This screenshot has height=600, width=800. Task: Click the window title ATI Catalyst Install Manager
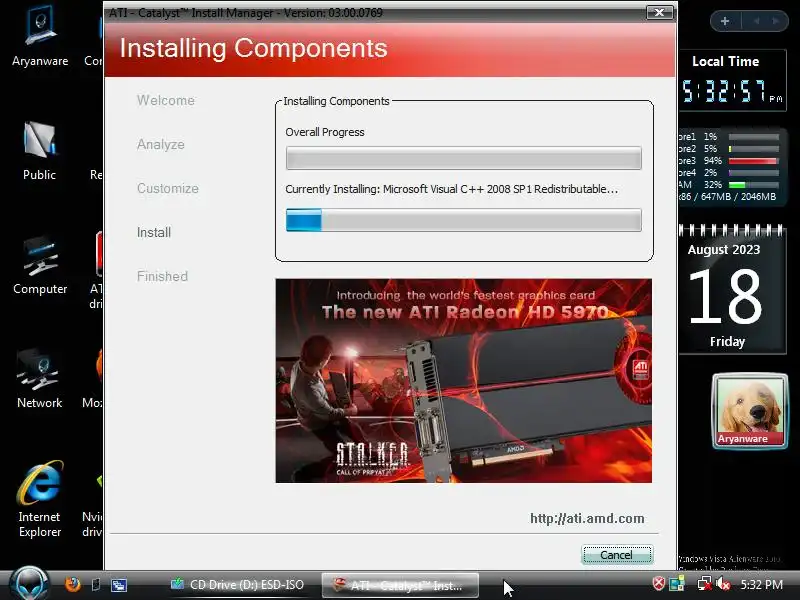pos(245,13)
